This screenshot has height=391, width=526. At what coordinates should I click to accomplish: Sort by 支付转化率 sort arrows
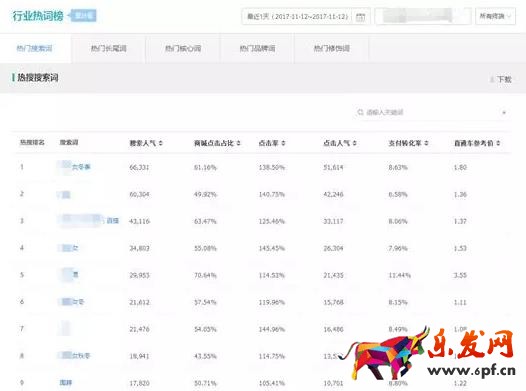[426, 143]
